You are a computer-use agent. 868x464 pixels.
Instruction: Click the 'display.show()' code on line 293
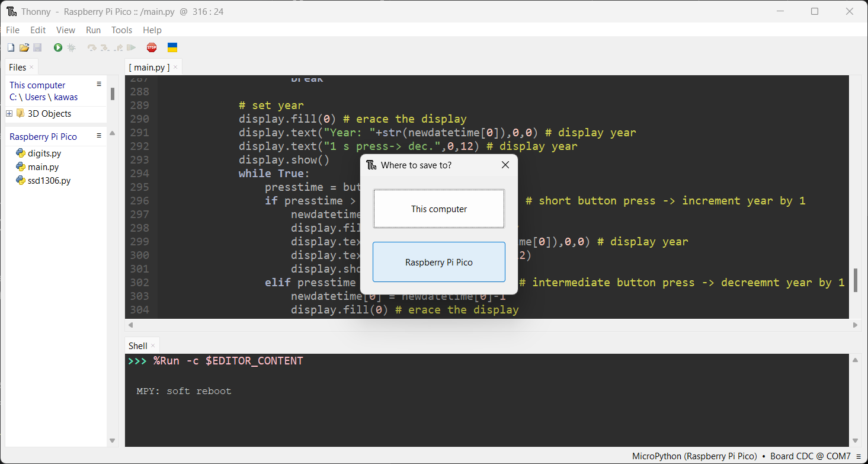(284, 160)
